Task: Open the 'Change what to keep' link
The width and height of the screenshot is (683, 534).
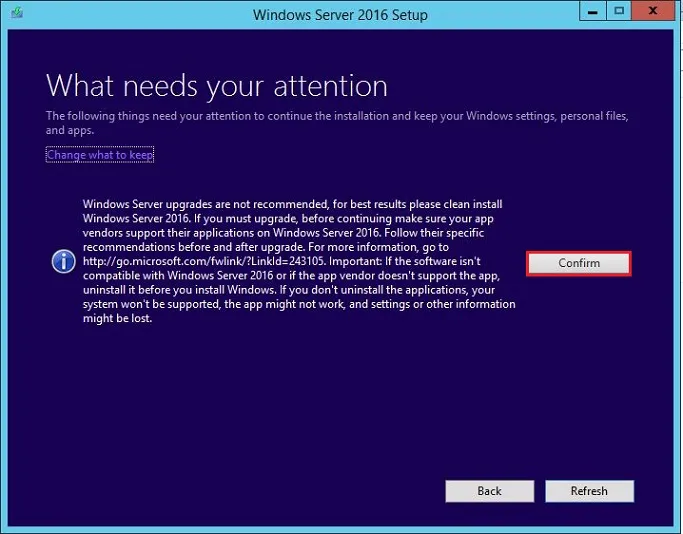Action: point(100,155)
